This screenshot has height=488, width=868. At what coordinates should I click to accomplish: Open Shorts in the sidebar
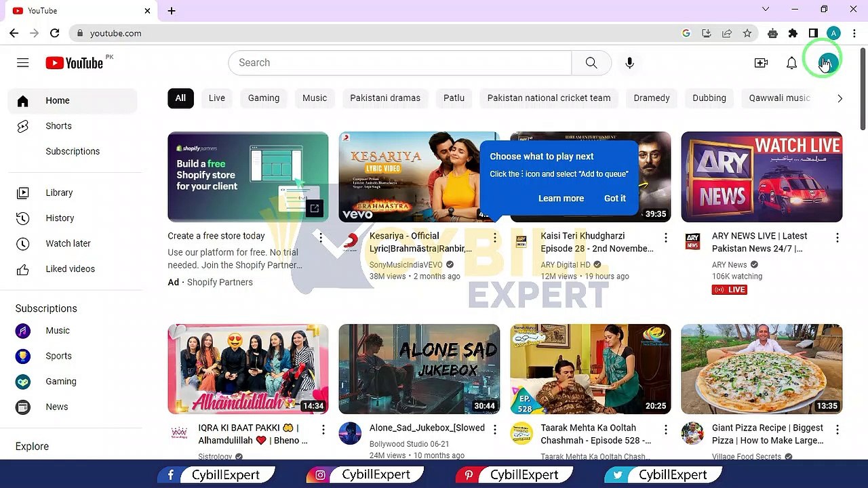73,126
